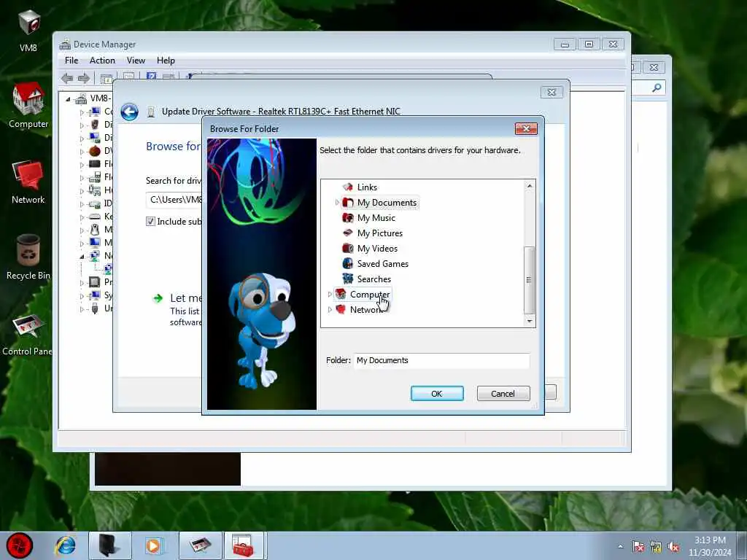Click the My Music folder icon
Viewport: 747px width, 560px height.
click(x=348, y=217)
